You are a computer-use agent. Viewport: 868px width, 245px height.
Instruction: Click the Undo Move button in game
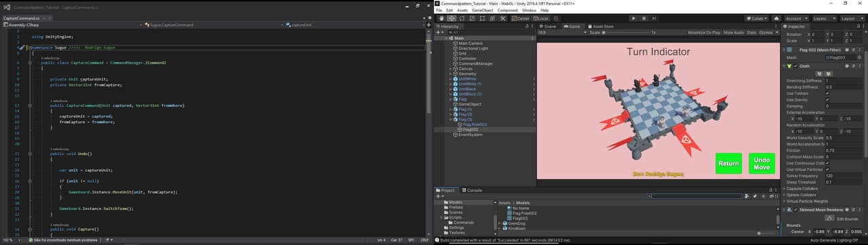[x=762, y=164]
